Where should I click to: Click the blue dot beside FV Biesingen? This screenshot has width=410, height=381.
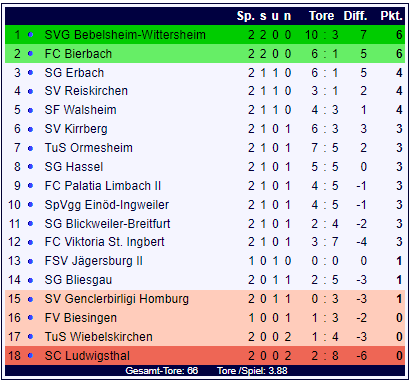pyautogui.click(x=30, y=318)
